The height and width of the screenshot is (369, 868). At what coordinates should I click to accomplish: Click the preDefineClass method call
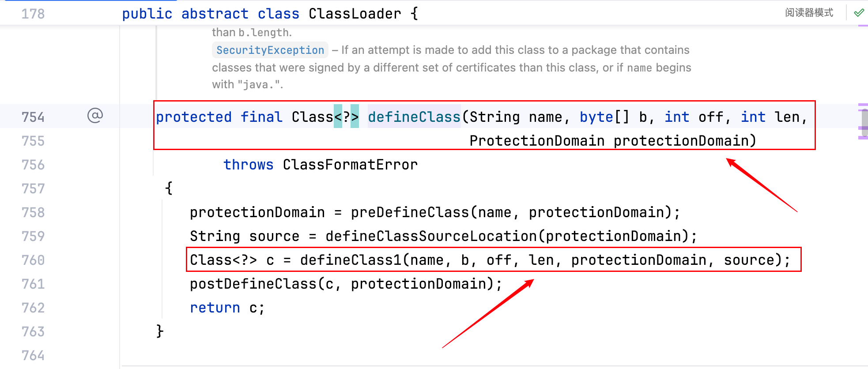point(409,212)
